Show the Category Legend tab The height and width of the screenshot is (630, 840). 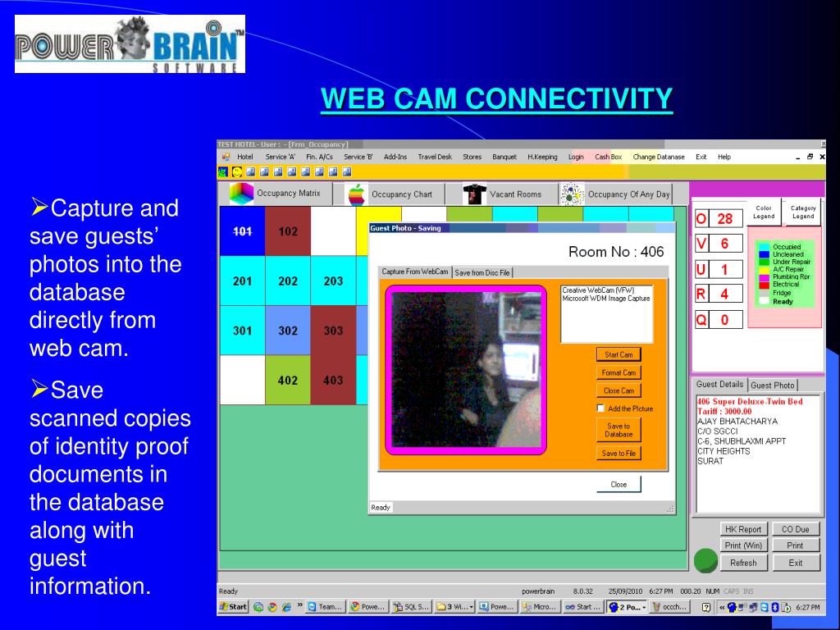tap(802, 212)
